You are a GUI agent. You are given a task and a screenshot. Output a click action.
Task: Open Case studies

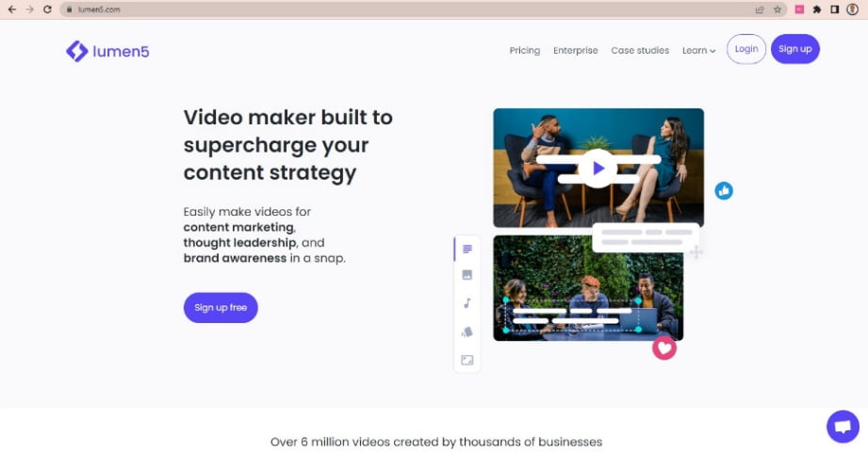point(640,50)
